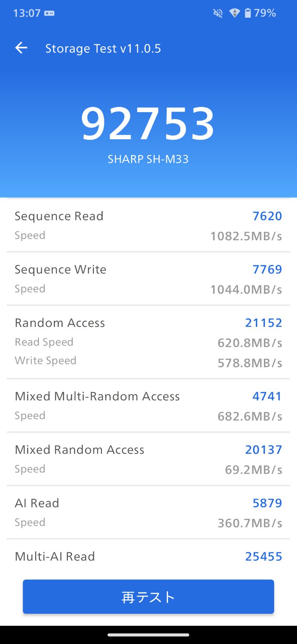
Task: Tap the clock showing 13:07
Action: (27, 13)
